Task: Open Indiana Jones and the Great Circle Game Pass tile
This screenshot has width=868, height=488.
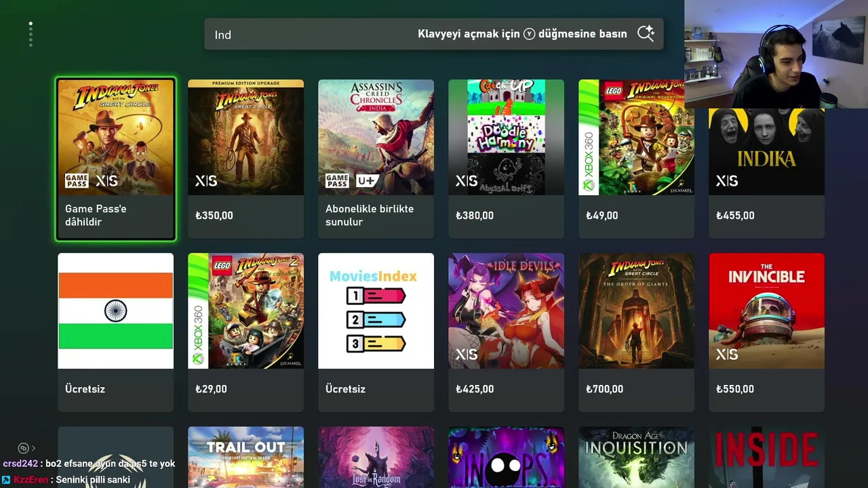Action: pos(116,159)
